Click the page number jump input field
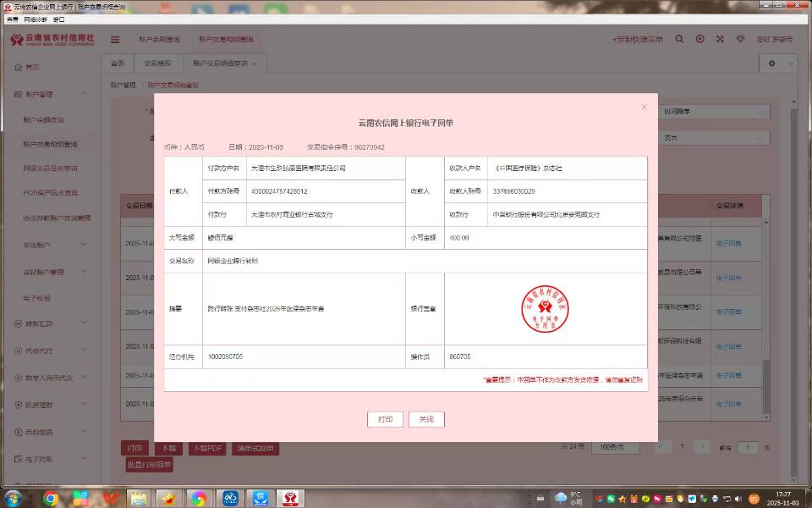 747,447
